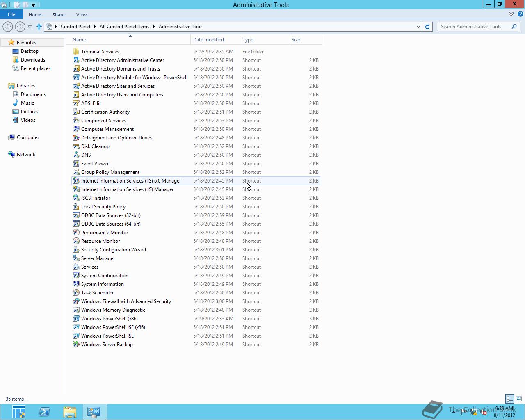Sort by the Type column header
This screenshot has width=525, height=420.
point(265,40)
